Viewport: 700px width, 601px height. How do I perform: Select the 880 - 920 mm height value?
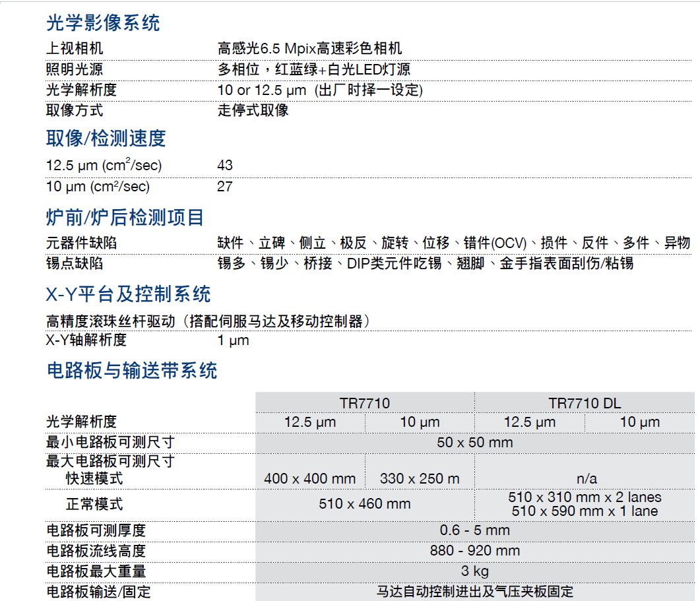474,550
